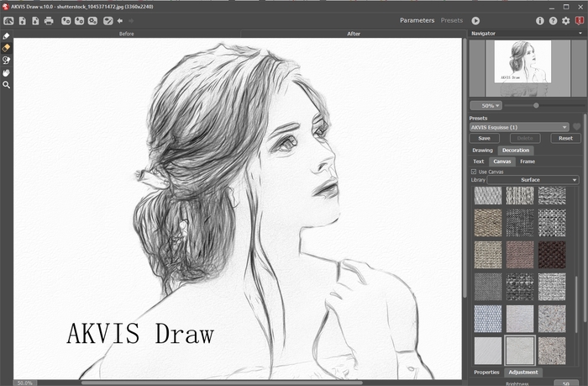This screenshot has height=386, width=588.
Task: Open the Canvas sub-tab
Action: point(502,161)
